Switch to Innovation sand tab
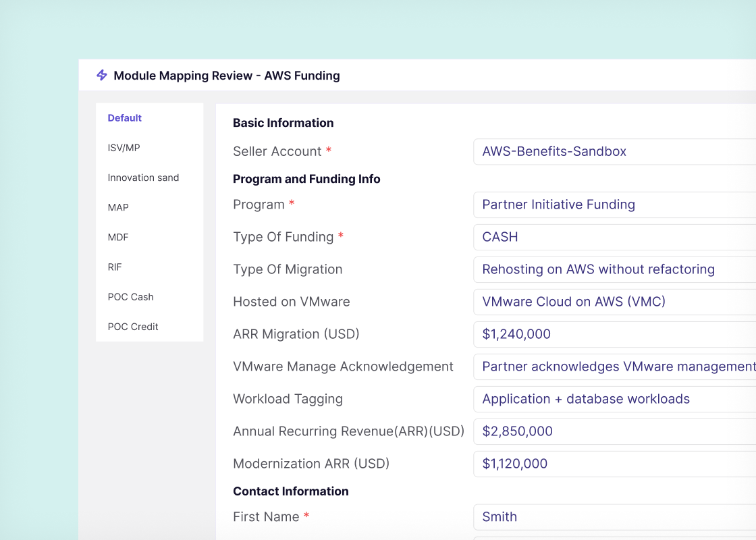756x540 pixels. pyautogui.click(x=143, y=178)
